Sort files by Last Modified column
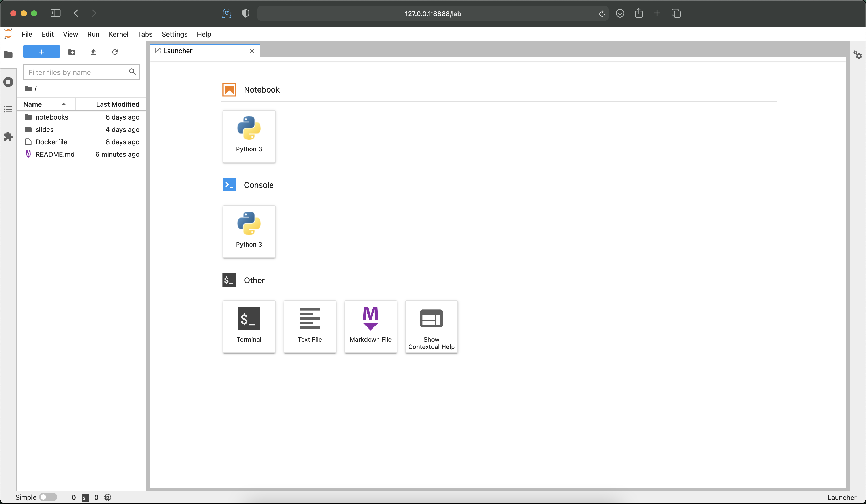 [118, 104]
